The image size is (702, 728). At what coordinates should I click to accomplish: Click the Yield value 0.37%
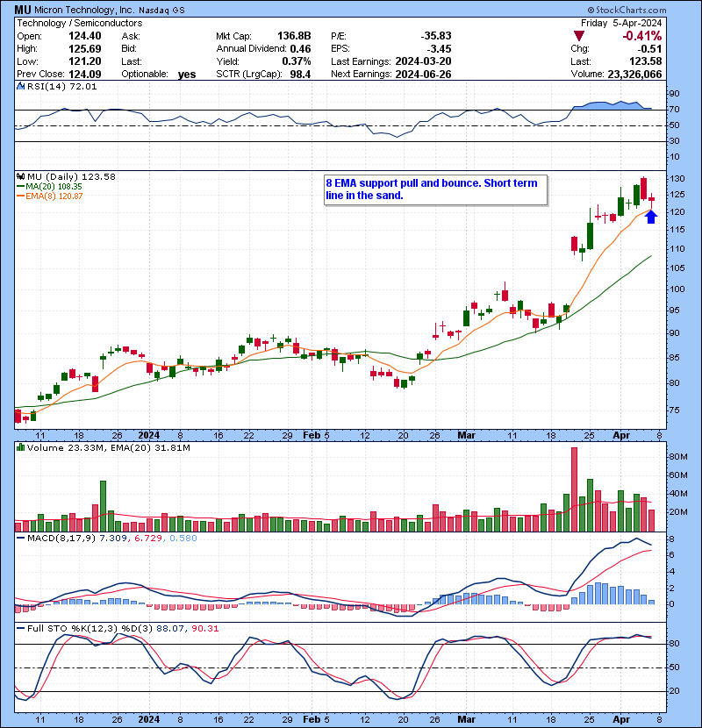coord(297,61)
